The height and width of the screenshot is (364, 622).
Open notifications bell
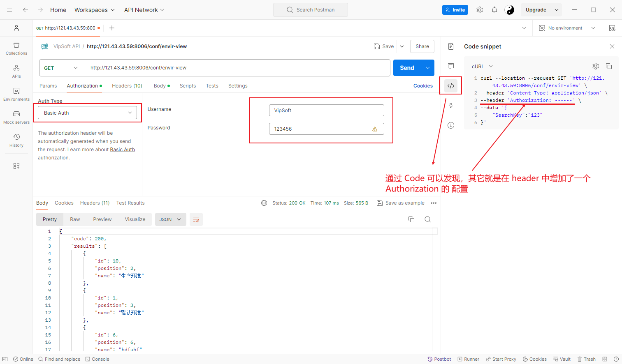(x=494, y=10)
